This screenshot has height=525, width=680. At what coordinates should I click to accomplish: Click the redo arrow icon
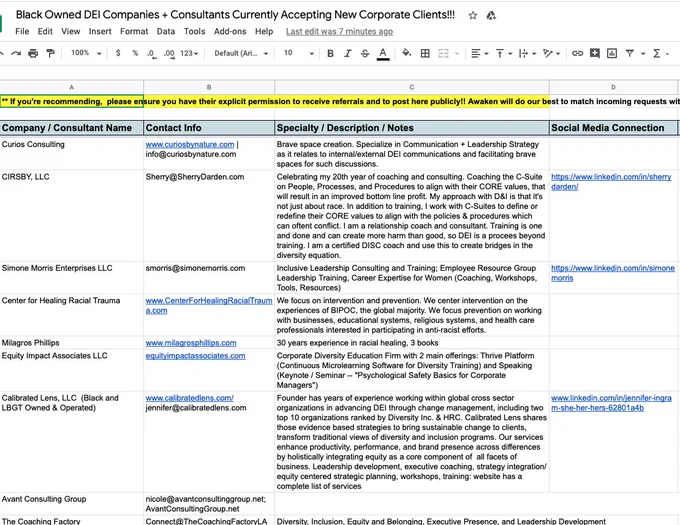pyautogui.click(x=16, y=53)
